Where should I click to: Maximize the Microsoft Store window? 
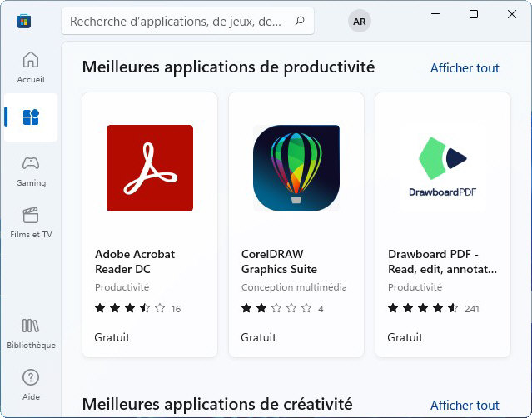474,14
